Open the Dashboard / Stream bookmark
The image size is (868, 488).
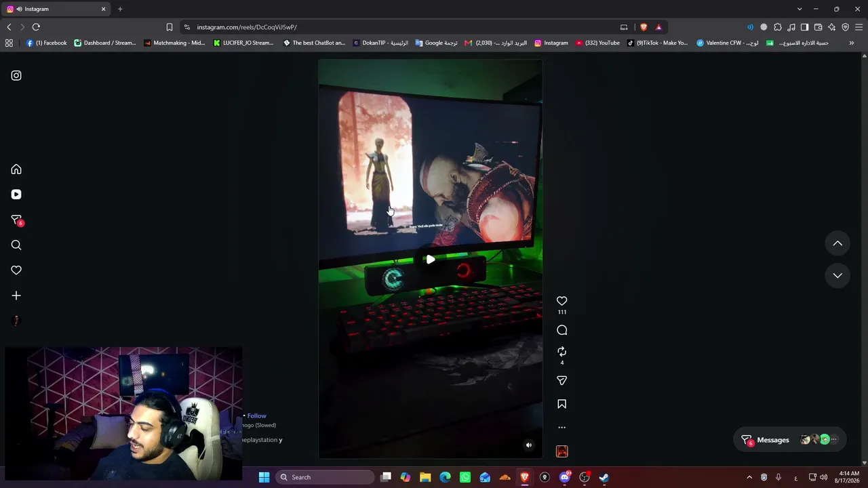(x=104, y=43)
